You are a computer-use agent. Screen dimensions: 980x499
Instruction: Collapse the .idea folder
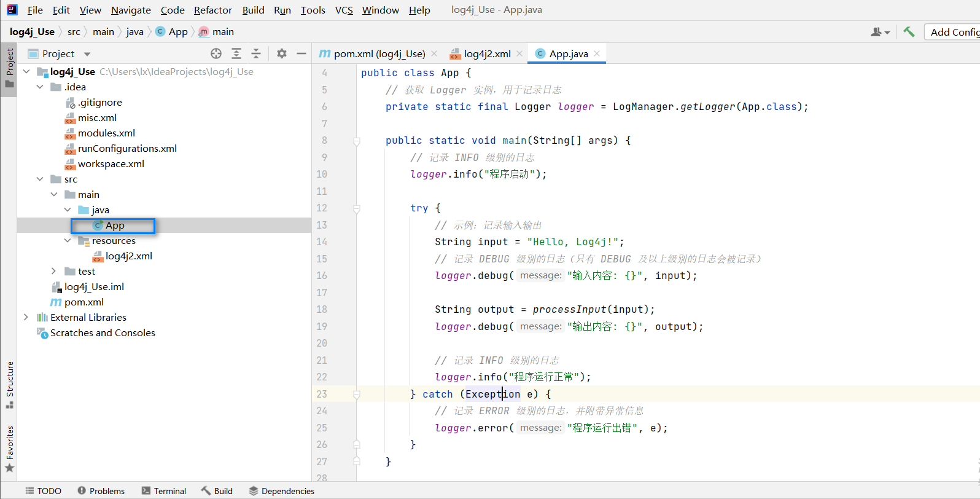point(40,87)
